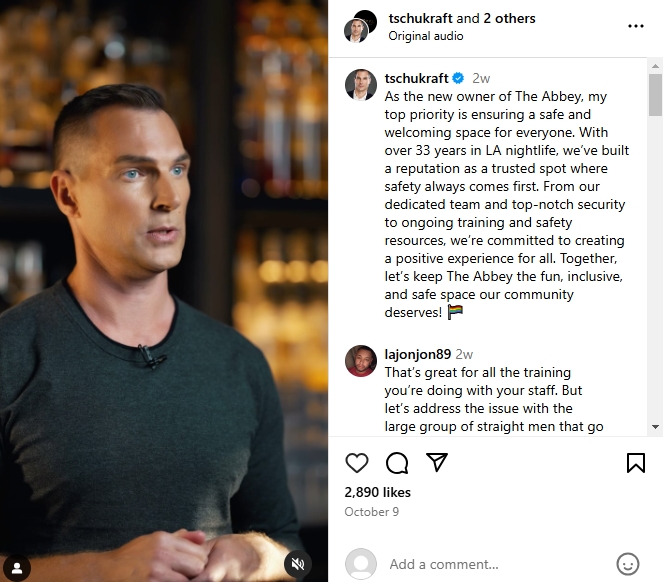Click the comments scrollbar thumb

[x=655, y=95]
